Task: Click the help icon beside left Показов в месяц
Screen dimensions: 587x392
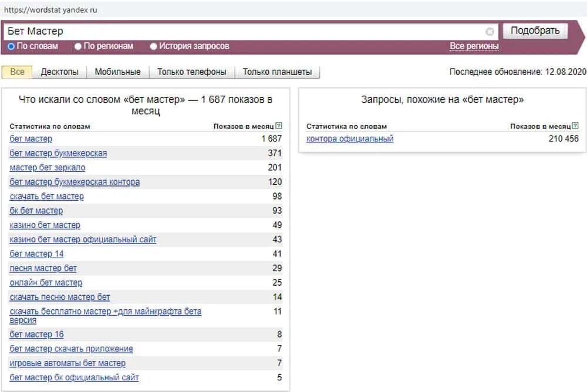Action: (x=278, y=126)
